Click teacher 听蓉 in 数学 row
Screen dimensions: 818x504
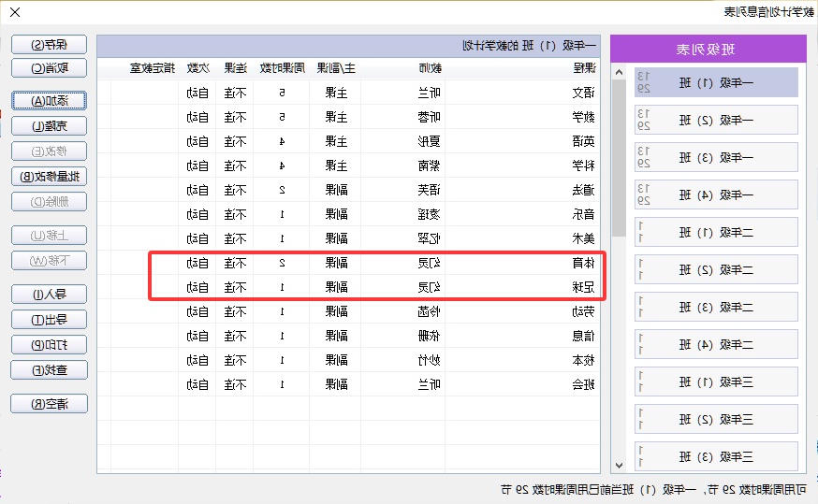430,117
